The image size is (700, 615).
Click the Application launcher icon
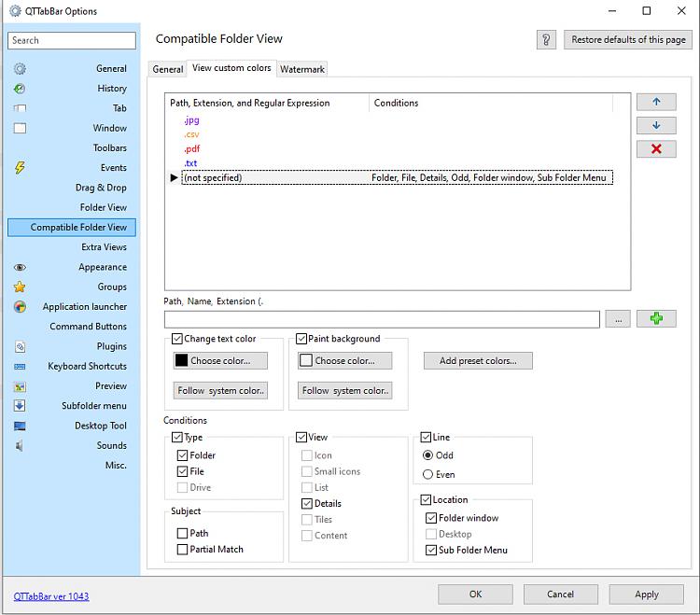point(20,307)
